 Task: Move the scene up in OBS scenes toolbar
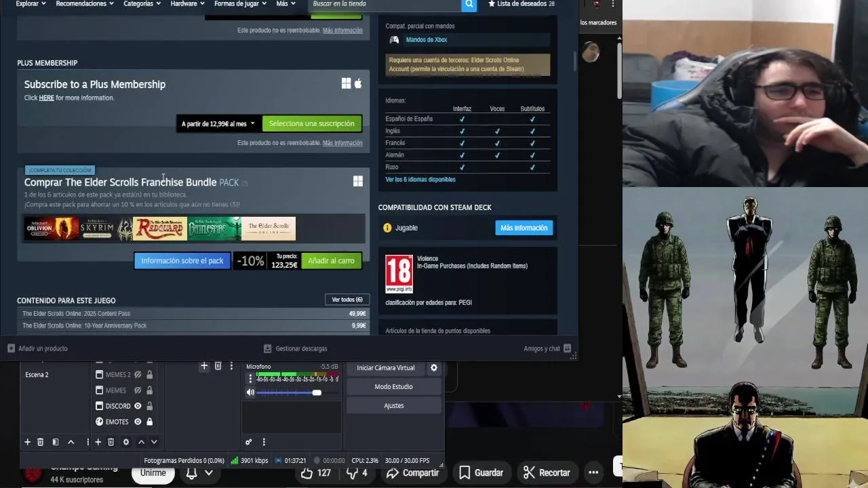71,442
